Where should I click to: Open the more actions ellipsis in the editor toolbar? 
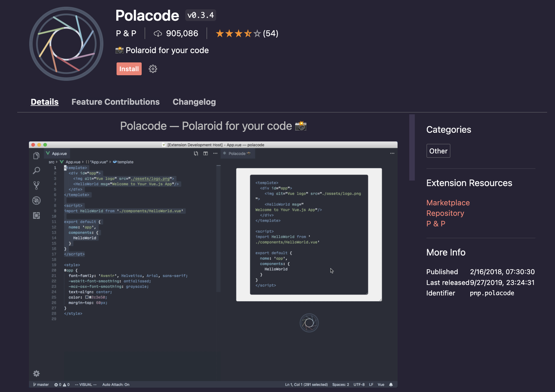click(215, 153)
